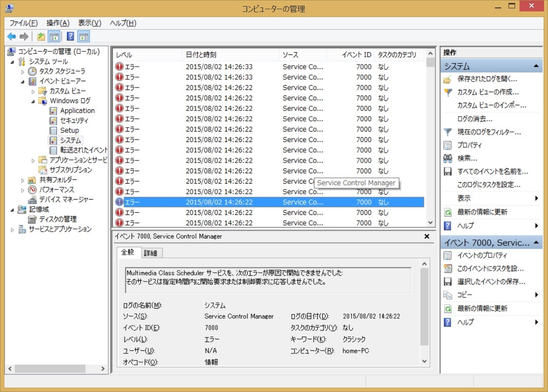The height and width of the screenshot is (392, 548).
Task: Select Device Manager (デバイス マネージャー) node
Action: click(x=66, y=200)
